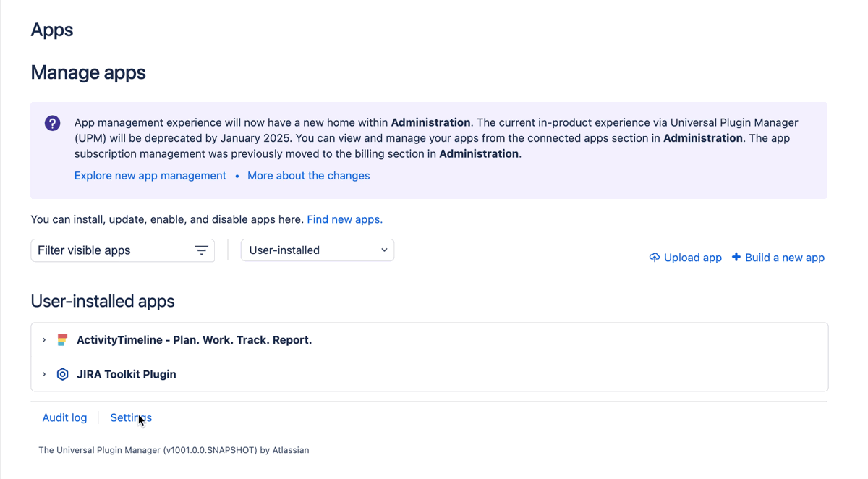Click the filter icon in search field
This screenshot has width=868, height=479.
pyautogui.click(x=201, y=250)
